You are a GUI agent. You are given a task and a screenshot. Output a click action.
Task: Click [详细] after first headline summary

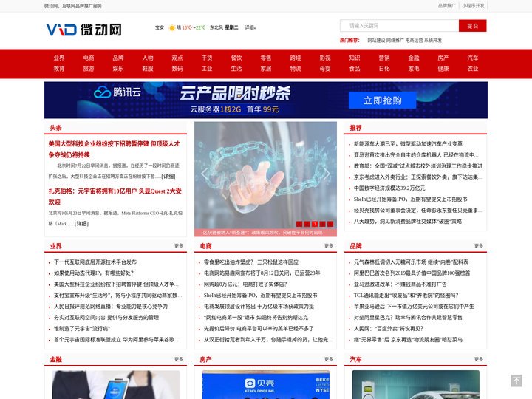tap(168, 177)
